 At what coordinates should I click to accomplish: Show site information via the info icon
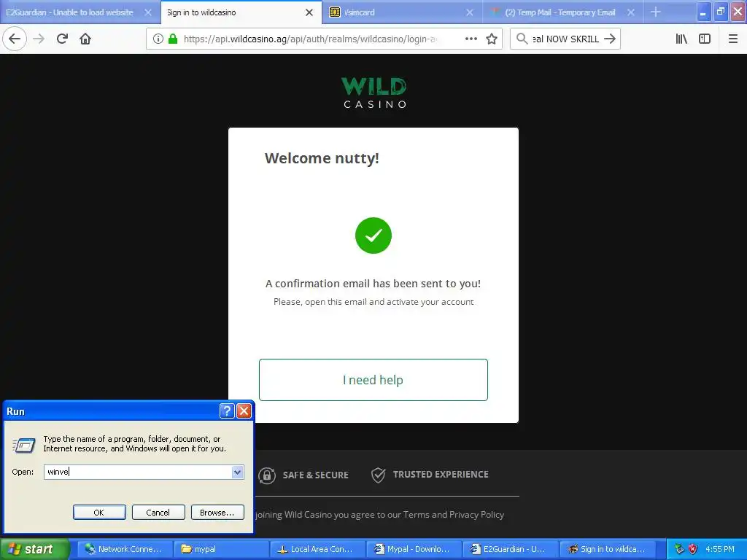tap(158, 39)
